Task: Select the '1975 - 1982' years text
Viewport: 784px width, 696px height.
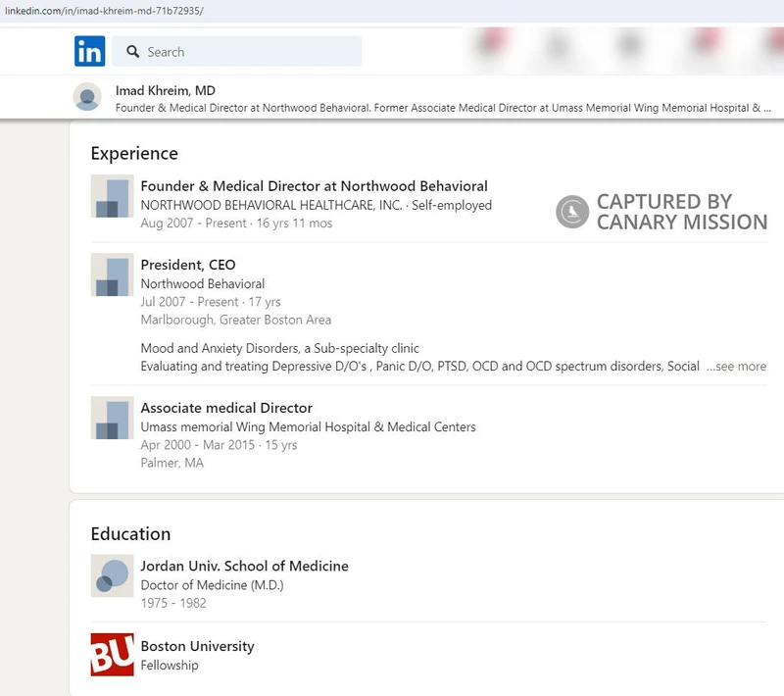Action: pyautogui.click(x=173, y=603)
